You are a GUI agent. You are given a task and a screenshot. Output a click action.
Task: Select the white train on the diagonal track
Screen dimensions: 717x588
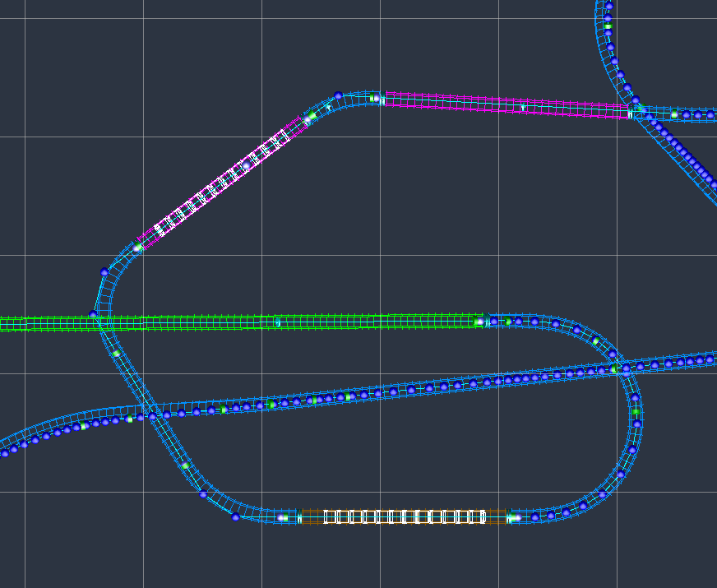(x=222, y=181)
